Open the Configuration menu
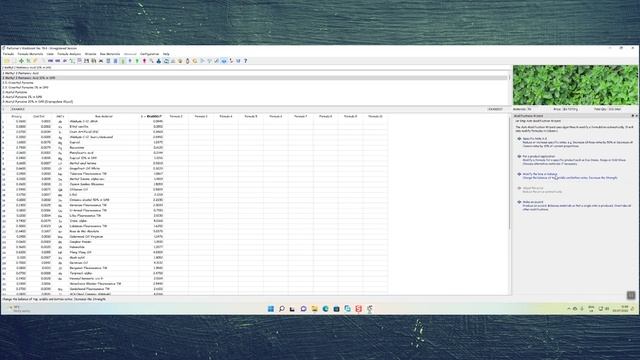The image size is (640, 360). tap(149, 54)
